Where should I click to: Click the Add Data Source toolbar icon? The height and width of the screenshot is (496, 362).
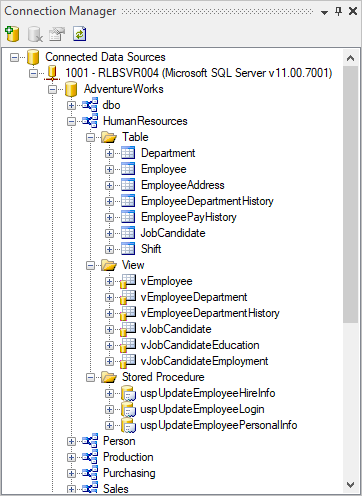point(13,34)
